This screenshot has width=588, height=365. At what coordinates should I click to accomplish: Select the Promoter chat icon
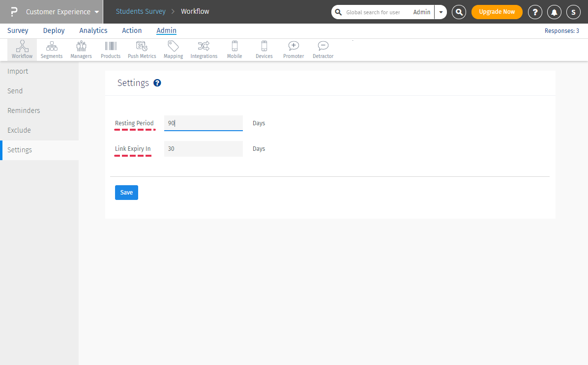tap(294, 47)
